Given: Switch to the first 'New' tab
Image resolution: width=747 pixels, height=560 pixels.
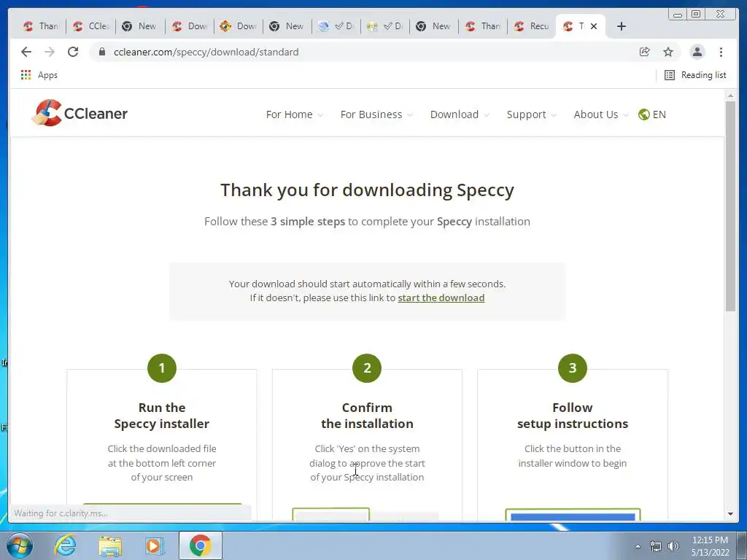Looking at the screenshot, I should click(139, 26).
